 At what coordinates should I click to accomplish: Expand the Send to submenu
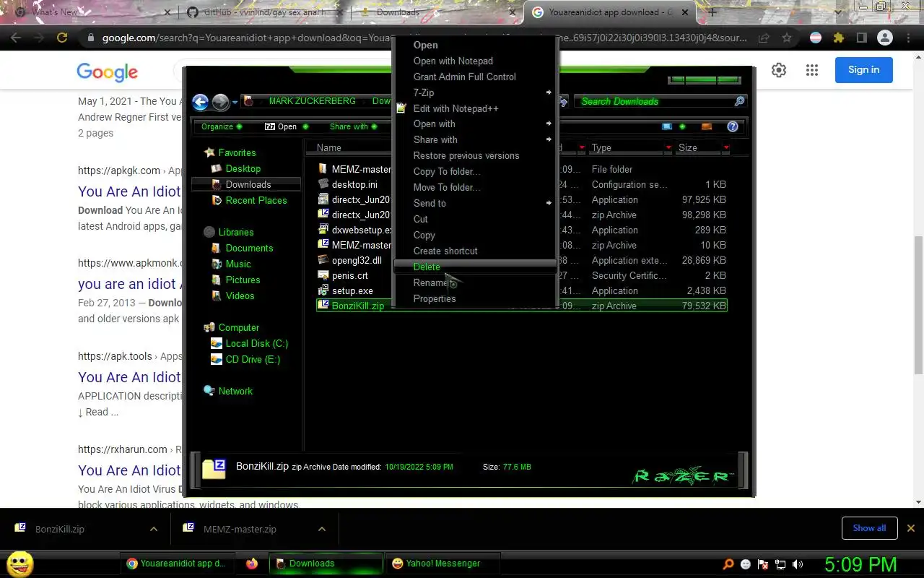pos(476,203)
